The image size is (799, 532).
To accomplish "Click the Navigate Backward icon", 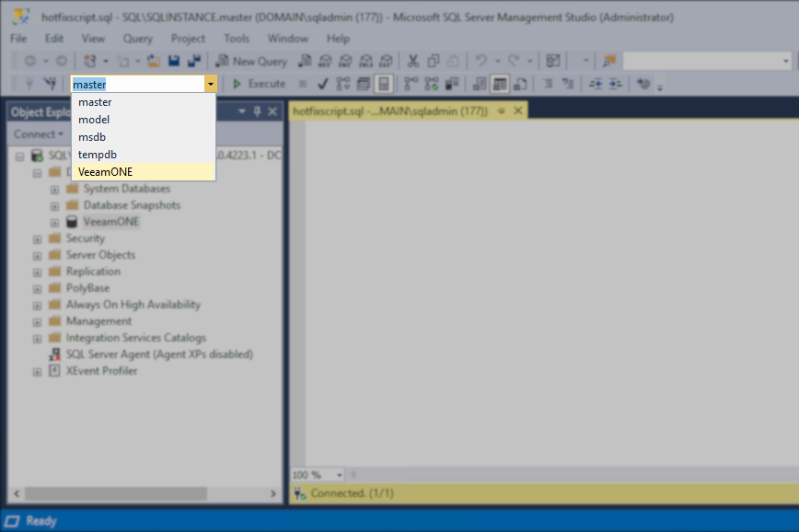I will tap(30, 61).
